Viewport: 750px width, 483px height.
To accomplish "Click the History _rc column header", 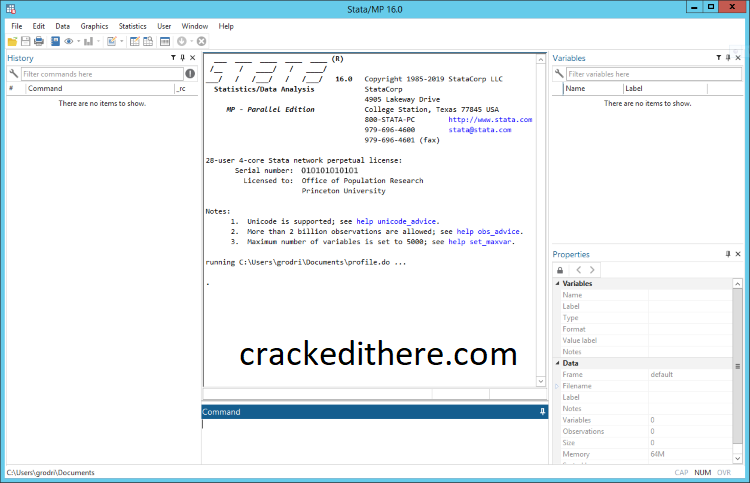I will pyautogui.click(x=186, y=88).
